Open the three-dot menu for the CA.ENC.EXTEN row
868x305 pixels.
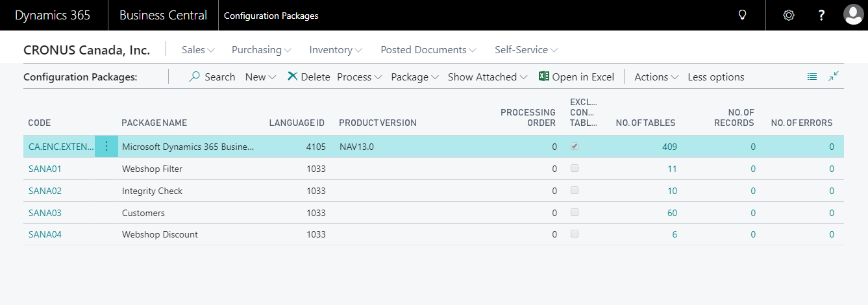pos(106,147)
